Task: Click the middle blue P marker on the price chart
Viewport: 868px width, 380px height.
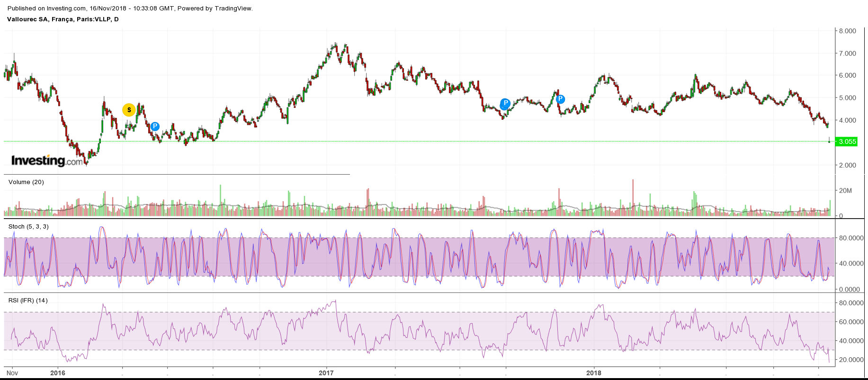Action: click(505, 103)
